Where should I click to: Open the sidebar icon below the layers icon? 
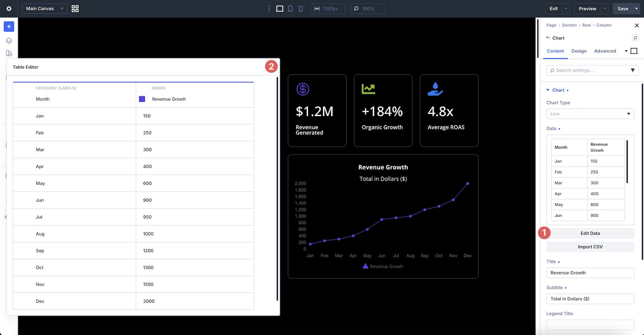click(x=9, y=53)
